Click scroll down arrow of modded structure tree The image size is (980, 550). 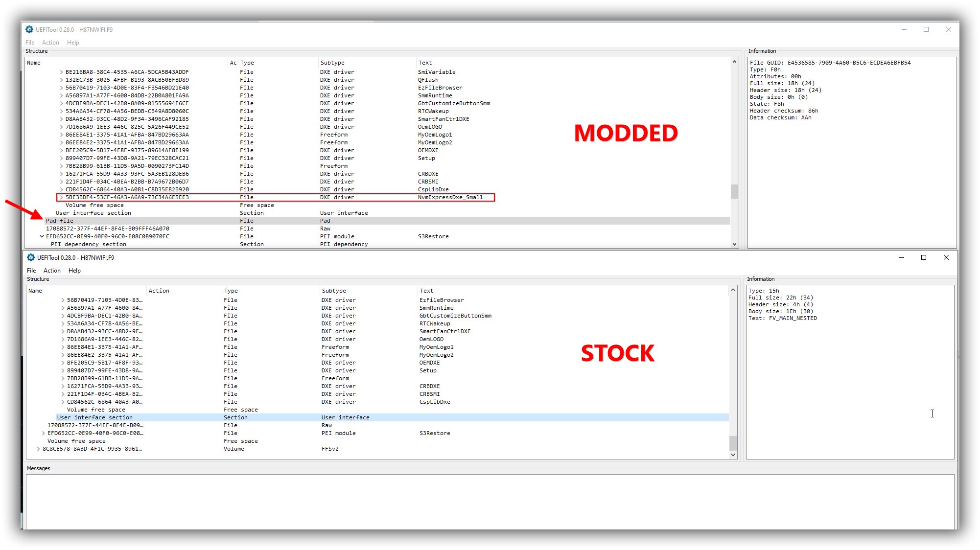click(734, 244)
